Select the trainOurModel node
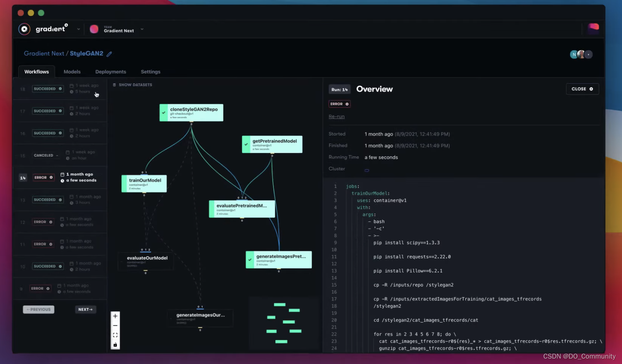 click(144, 184)
